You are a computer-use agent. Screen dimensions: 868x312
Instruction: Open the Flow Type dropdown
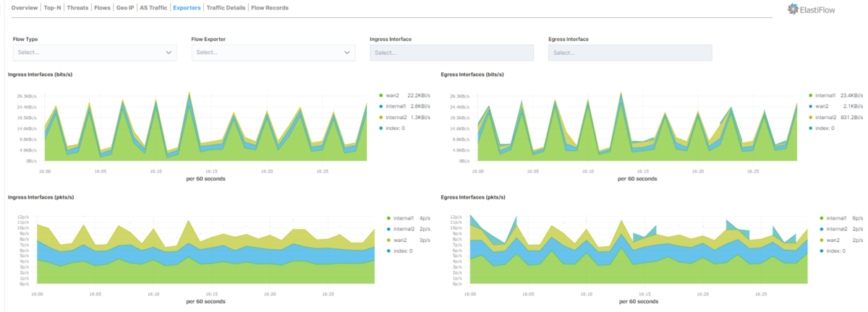pyautogui.click(x=95, y=52)
